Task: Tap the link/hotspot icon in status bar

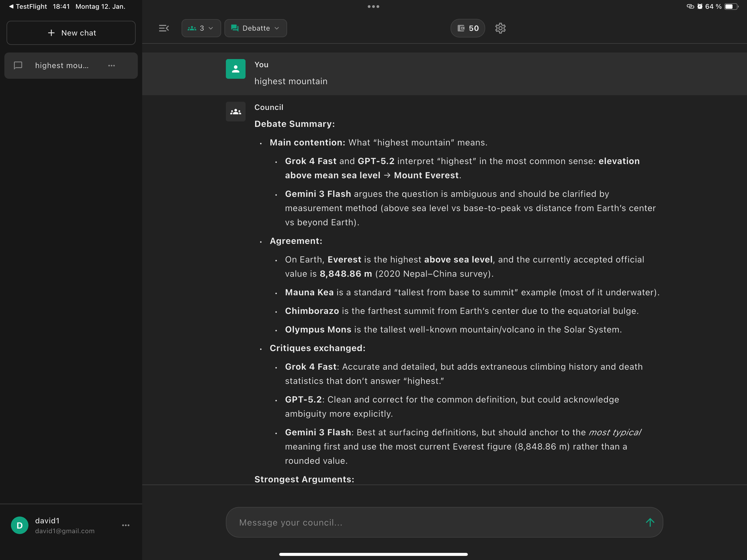Action: click(x=690, y=6)
